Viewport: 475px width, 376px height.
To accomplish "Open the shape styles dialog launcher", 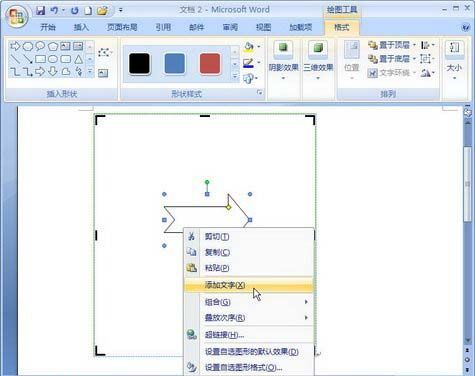I will pos(260,93).
